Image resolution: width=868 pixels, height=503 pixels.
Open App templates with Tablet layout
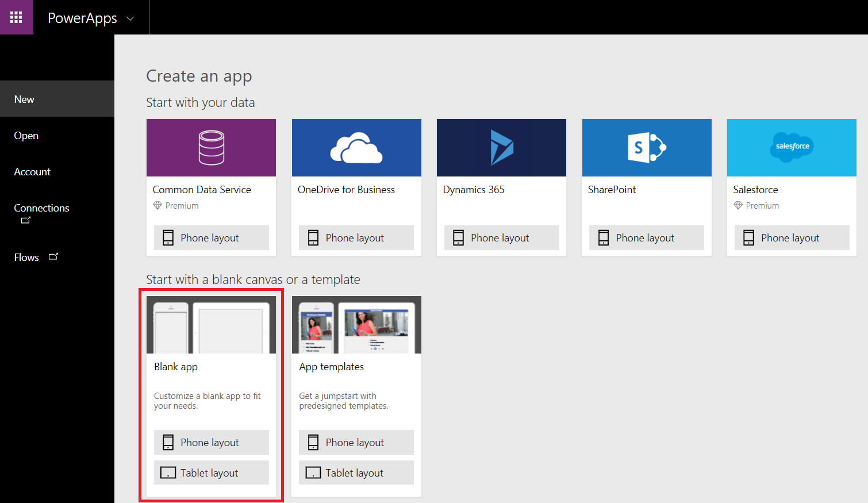356,473
